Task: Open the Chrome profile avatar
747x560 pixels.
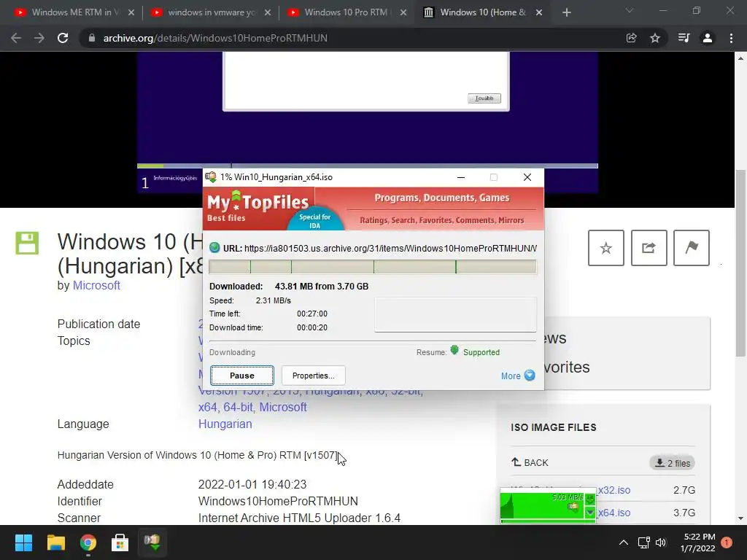Action: (708, 38)
